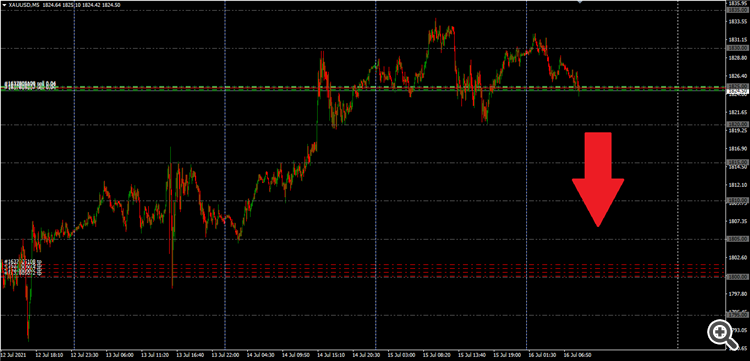Click the 1800.00 price level tag
The height and width of the screenshot is (361, 750).
pos(737,277)
